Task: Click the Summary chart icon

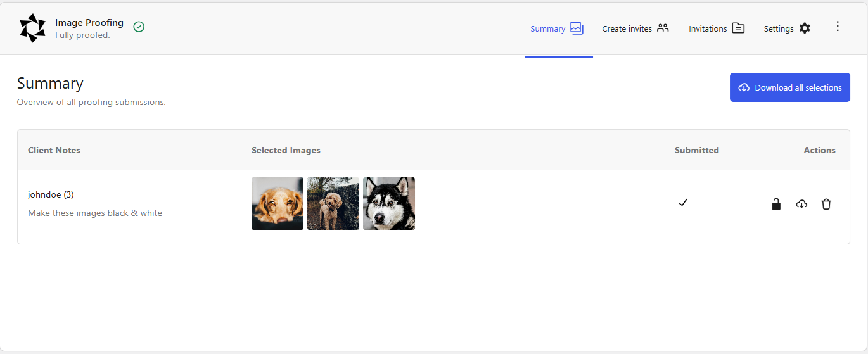Action: click(576, 28)
